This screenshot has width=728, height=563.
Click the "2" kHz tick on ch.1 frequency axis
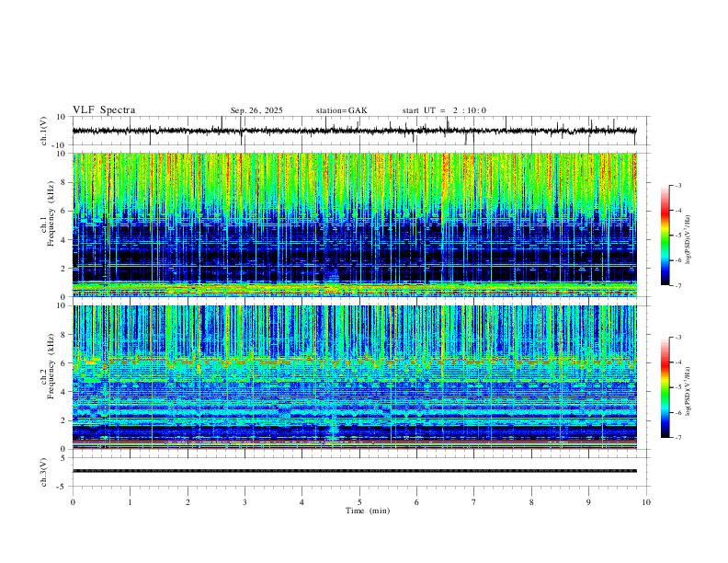click(x=63, y=268)
